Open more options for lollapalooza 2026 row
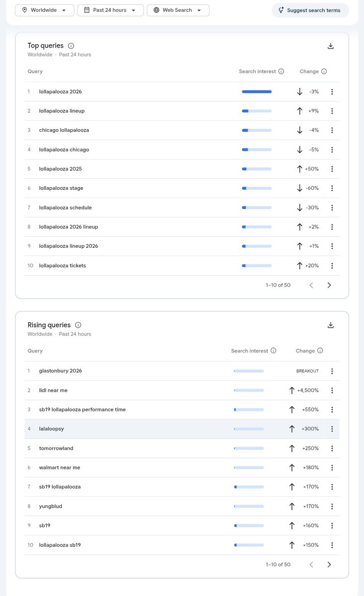Viewport: 364px width, 596px height. pos(332,92)
